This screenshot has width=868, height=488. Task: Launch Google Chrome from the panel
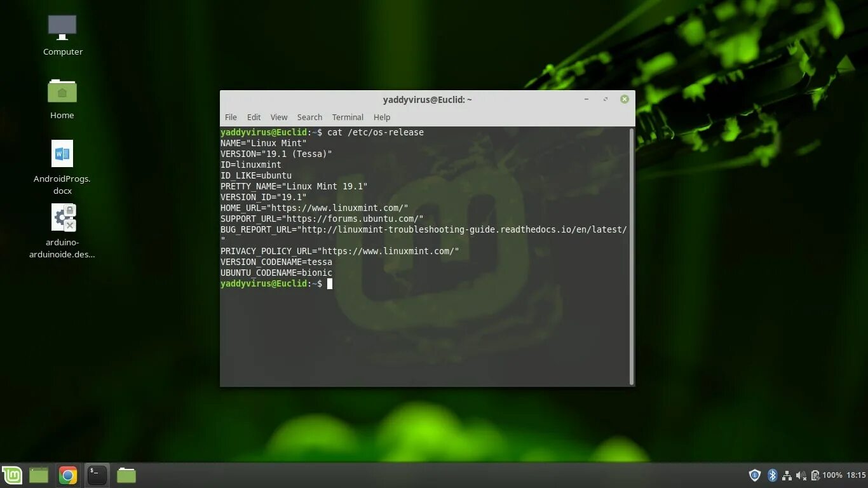click(x=68, y=475)
